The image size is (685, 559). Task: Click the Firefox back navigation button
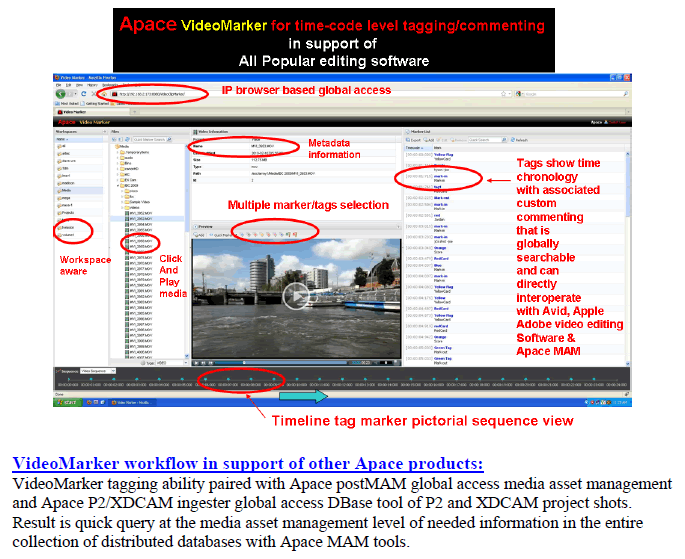[x=60, y=94]
